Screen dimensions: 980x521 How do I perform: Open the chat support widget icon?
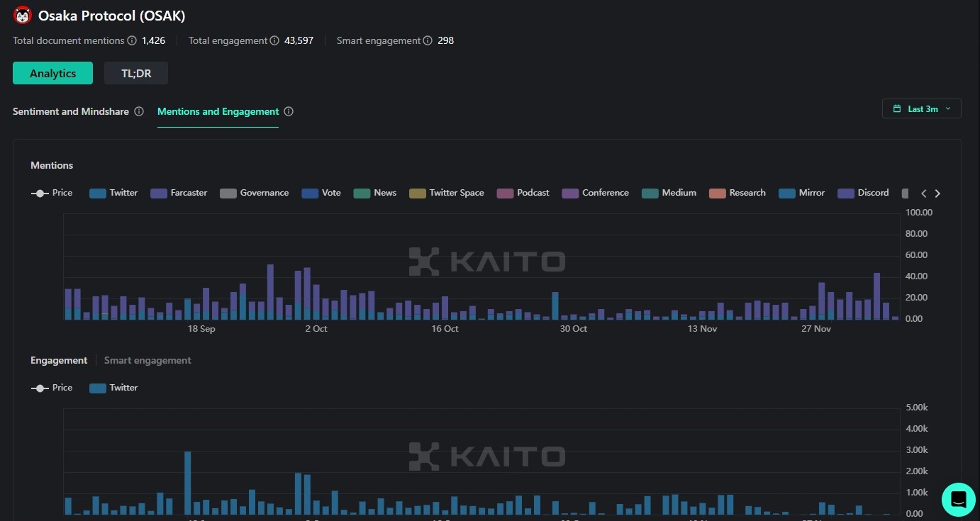958,499
